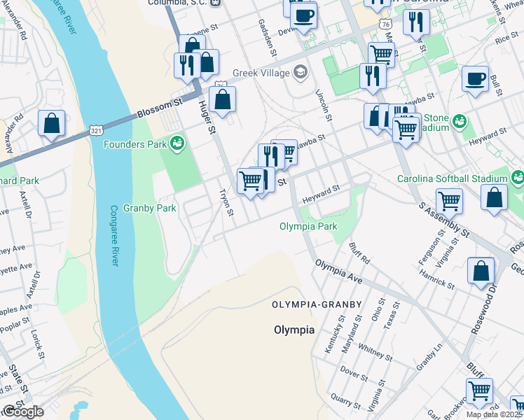Select the Carolina Softball Stadium label

(x=452, y=178)
